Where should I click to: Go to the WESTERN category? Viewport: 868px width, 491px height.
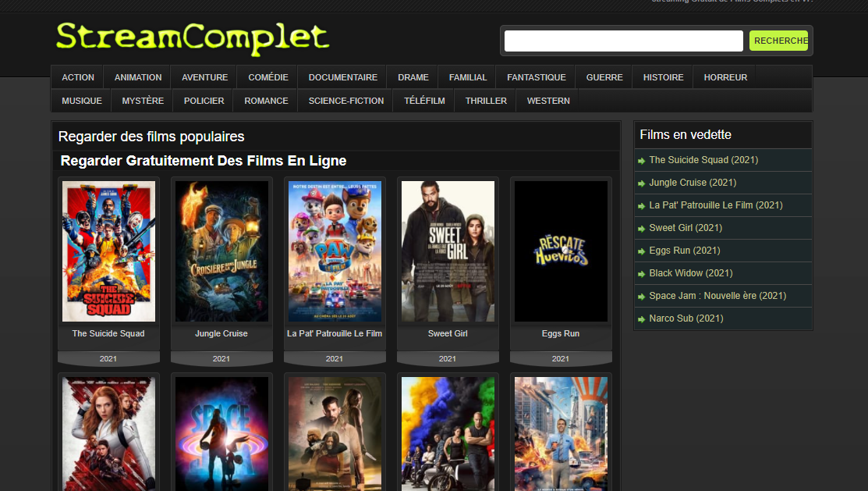click(x=548, y=101)
